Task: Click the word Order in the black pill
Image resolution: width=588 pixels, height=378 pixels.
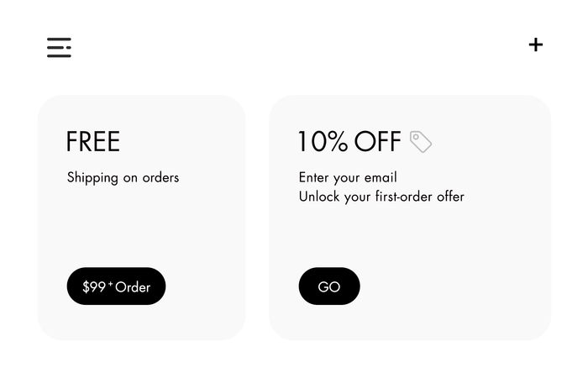Action: tap(133, 287)
